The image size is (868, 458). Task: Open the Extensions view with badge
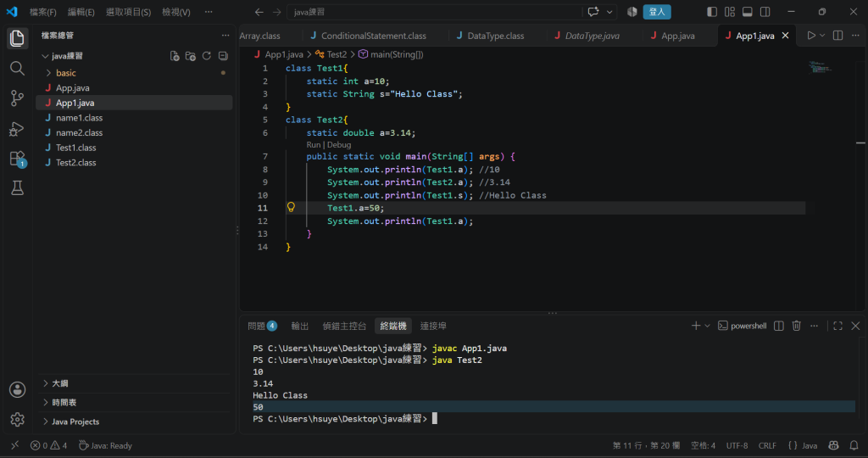[x=17, y=159]
